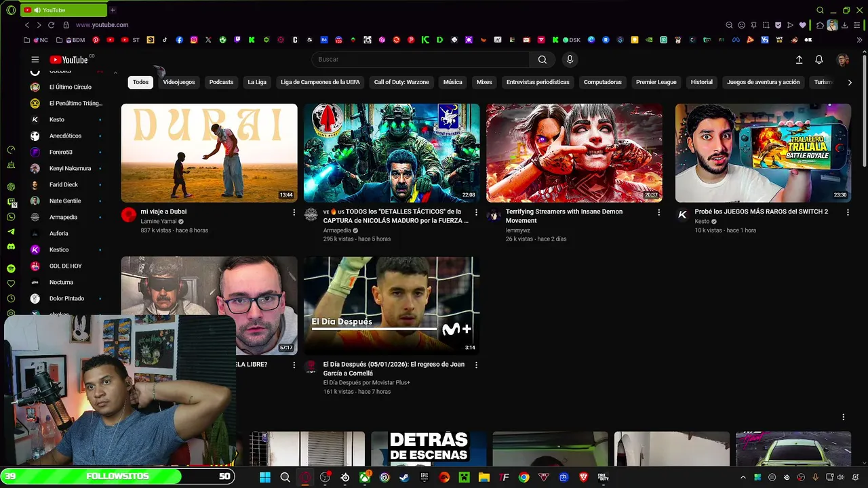The image size is (868, 488).
Task: Open Pinterest bookmark in bookmarks bar
Action: 96,40
